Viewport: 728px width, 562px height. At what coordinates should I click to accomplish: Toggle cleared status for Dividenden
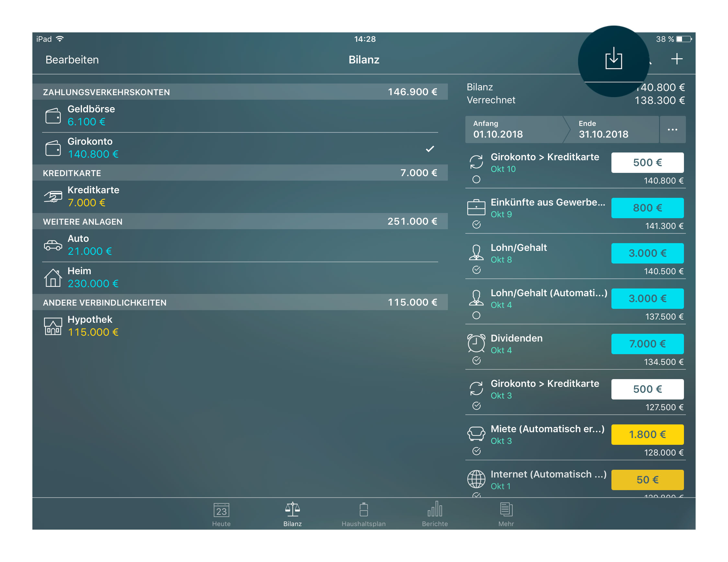pos(476,360)
